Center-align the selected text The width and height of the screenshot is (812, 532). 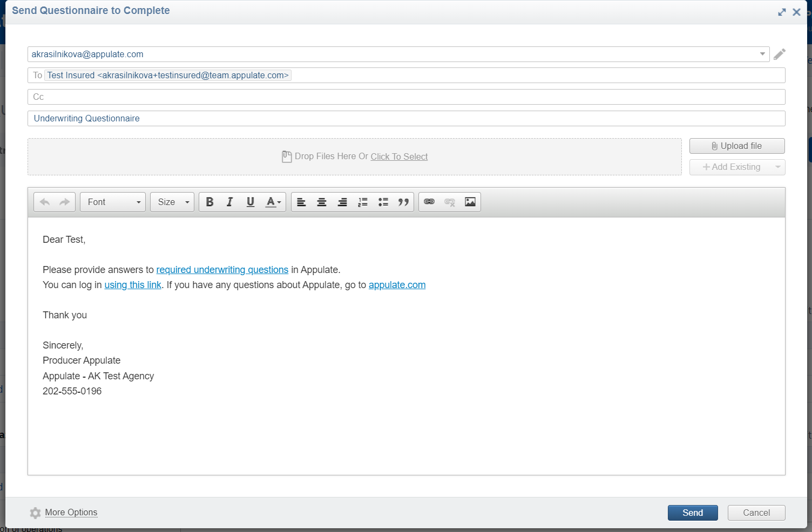(x=321, y=202)
